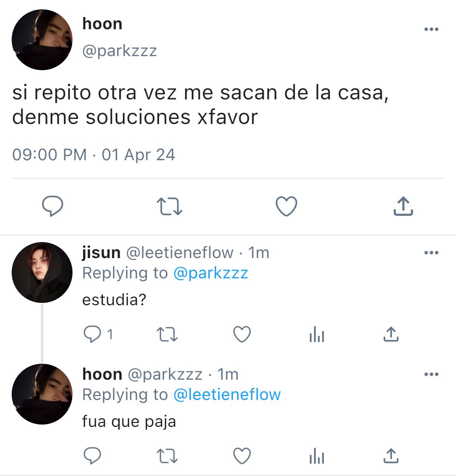
Task: View analytics for jisun's reply
Action: [317, 334]
